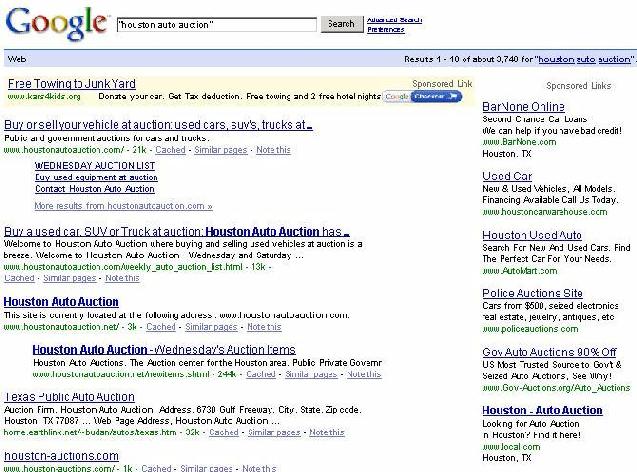Click Similar pages for houstonautoauction.com/ 21k result
Viewport: 637px width, 472px height.
(x=221, y=150)
